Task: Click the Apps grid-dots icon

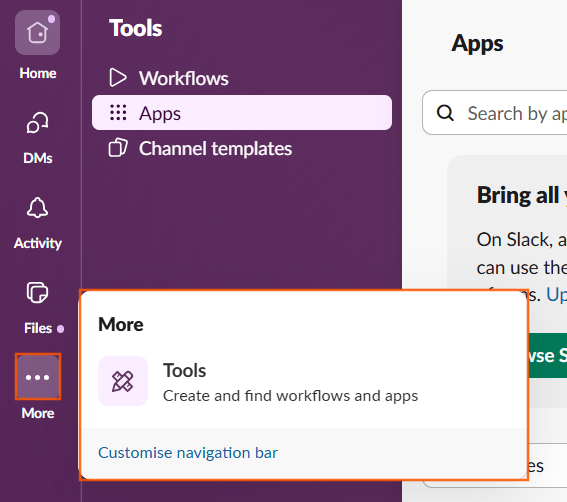Action: tap(118, 112)
